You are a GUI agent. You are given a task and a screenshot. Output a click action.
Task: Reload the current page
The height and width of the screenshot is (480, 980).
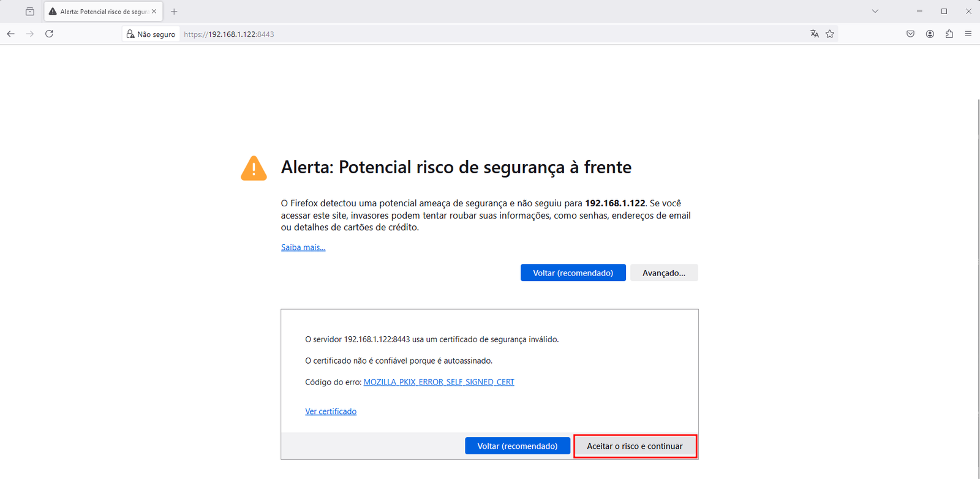click(49, 34)
